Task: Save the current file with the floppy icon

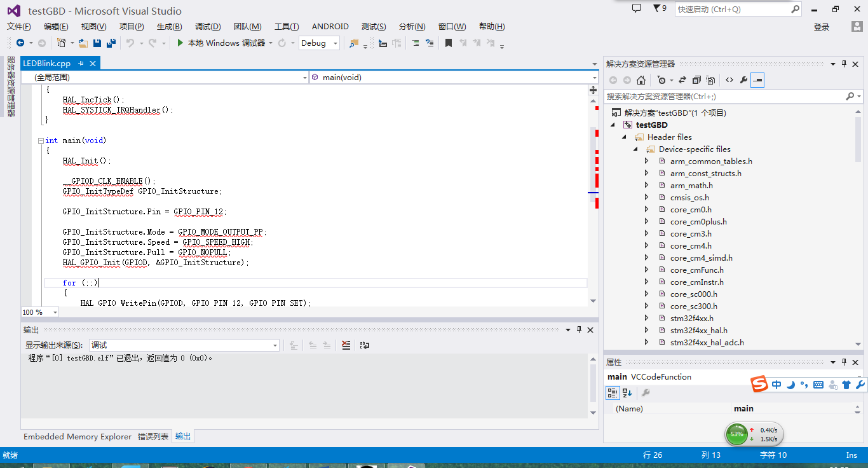Action: 97,43
